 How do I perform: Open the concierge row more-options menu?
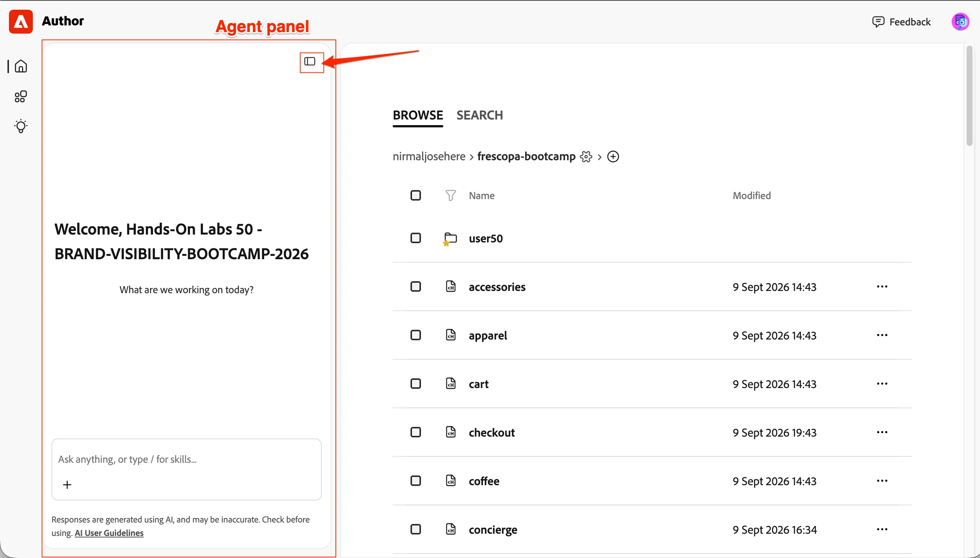(882, 529)
